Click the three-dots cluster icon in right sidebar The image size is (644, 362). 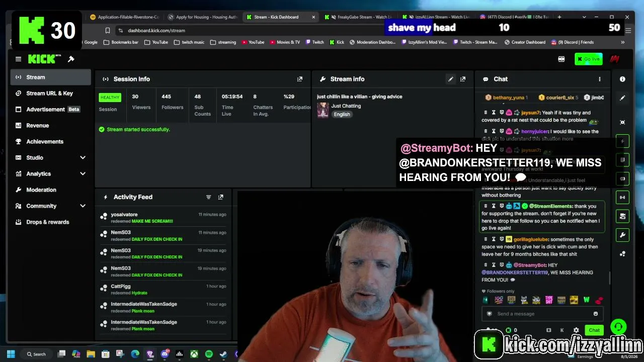(622, 254)
